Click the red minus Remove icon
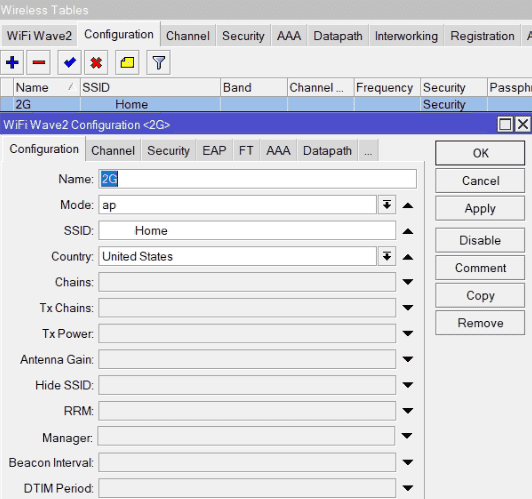 [x=39, y=62]
